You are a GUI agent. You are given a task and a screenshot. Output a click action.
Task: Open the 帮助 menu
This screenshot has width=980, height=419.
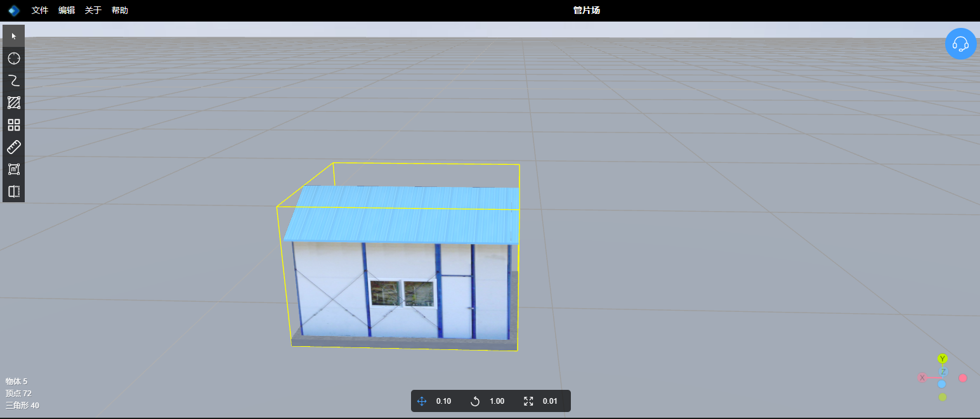point(120,10)
